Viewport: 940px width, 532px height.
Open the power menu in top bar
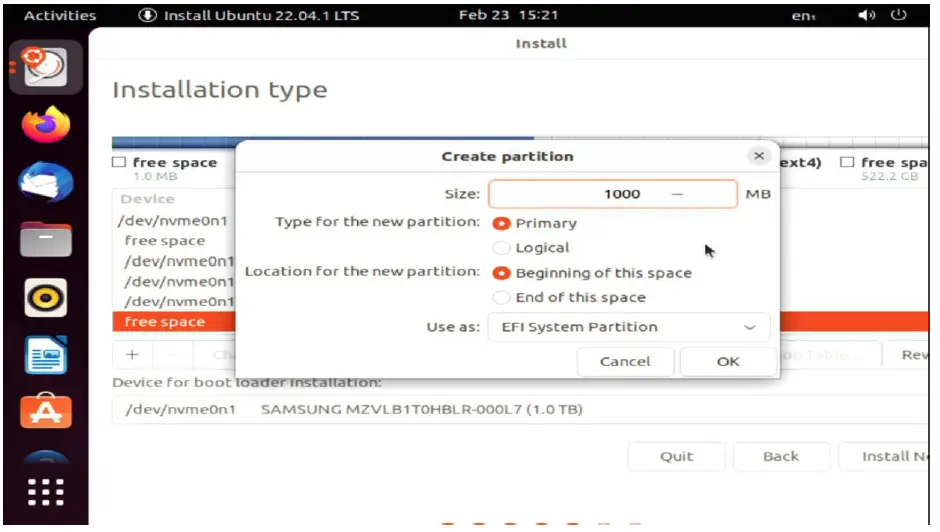pos(899,15)
